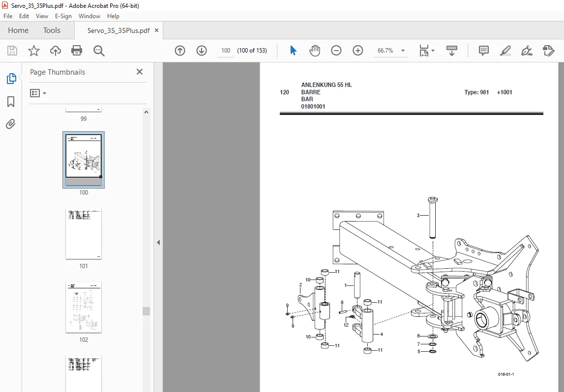Open the Window menu

click(x=89, y=16)
